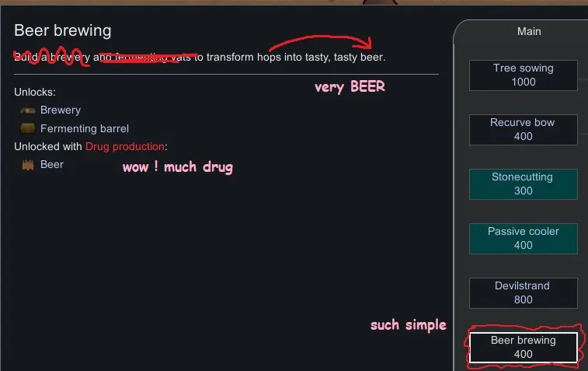Click the Beer bottles icon
The width and height of the screenshot is (588, 371).
28,164
